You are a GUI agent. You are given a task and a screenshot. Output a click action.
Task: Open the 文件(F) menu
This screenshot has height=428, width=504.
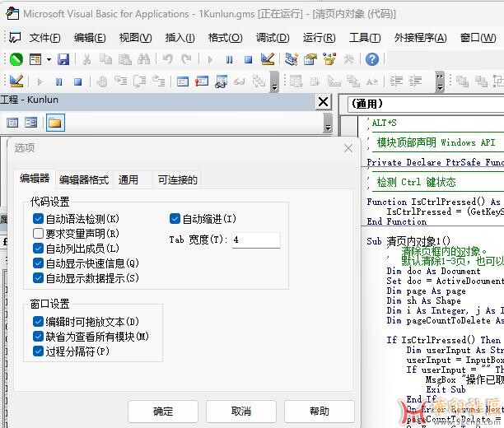(x=44, y=38)
